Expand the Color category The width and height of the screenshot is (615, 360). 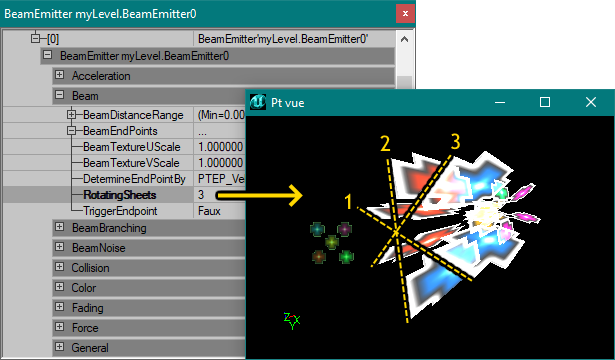click(x=59, y=287)
